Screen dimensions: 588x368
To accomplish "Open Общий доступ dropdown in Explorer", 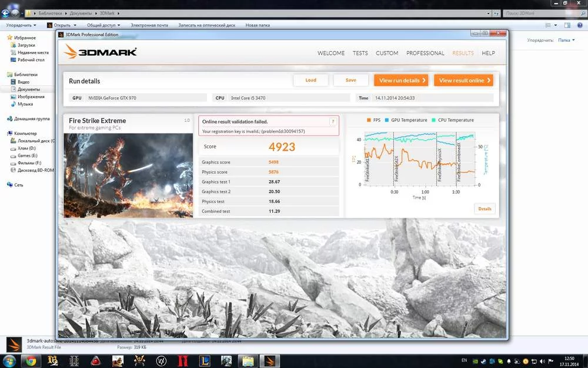I will pos(103,25).
